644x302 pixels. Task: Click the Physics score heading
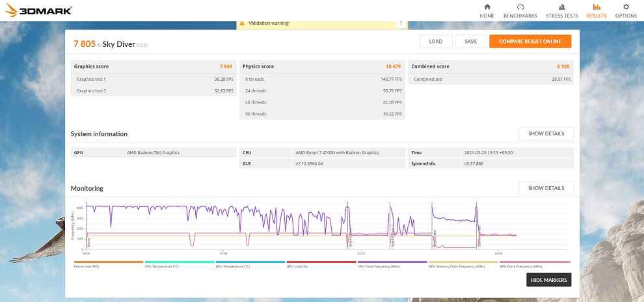pyautogui.click(x=258, y=66)
